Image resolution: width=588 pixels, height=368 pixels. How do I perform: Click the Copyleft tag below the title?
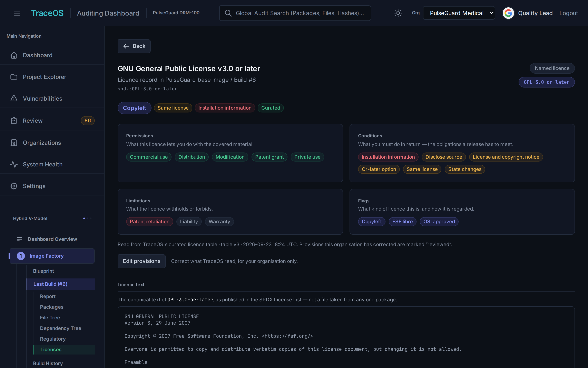134,108
